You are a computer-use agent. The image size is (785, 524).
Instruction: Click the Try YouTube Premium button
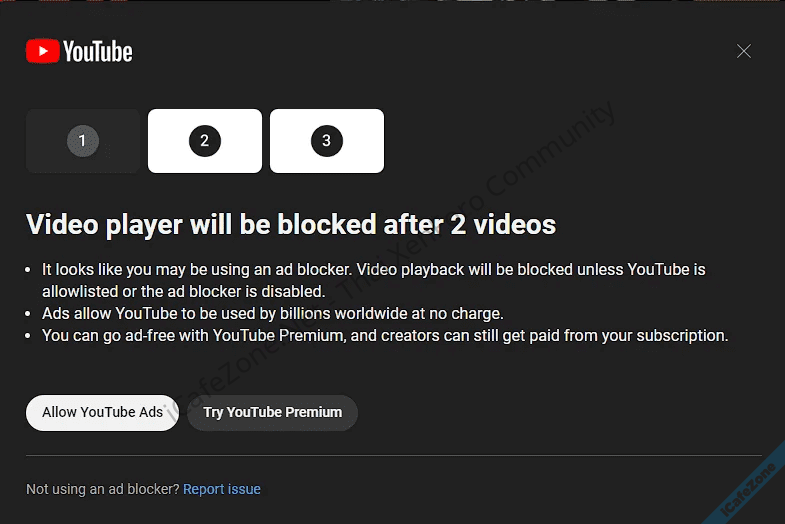coord(272,412)
